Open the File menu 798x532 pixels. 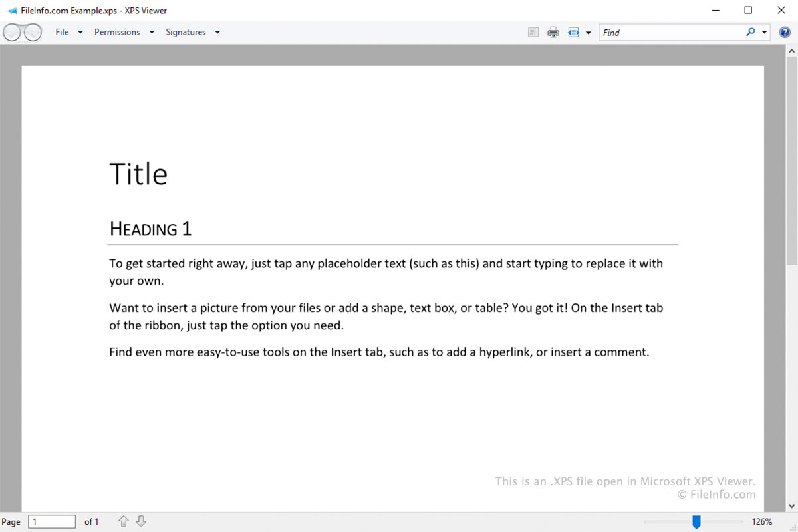pos(62,32)
